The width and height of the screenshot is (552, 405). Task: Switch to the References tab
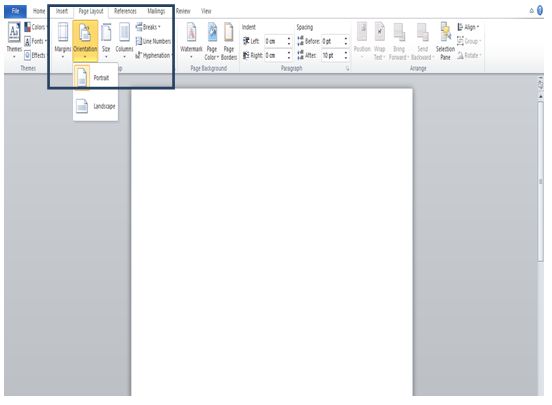(x=125, y=11)
